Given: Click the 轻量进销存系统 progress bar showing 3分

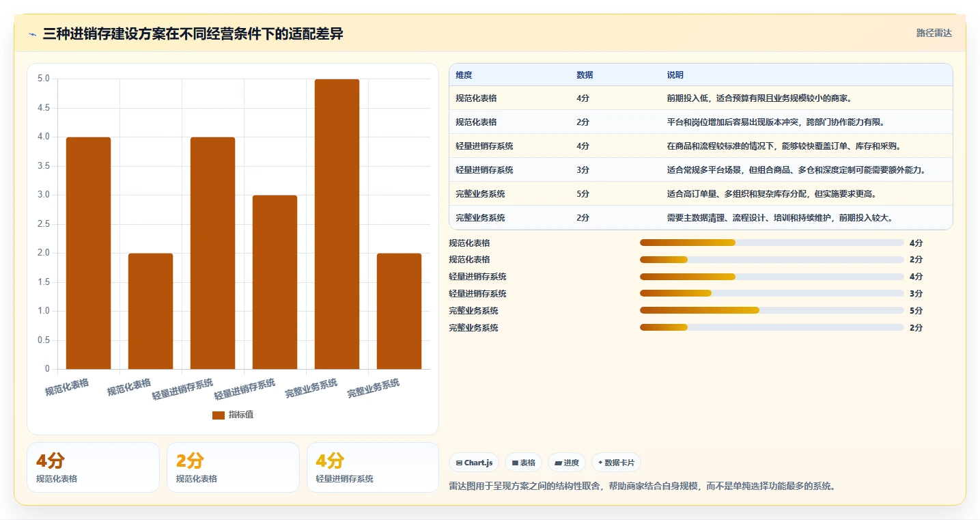Looking at the screenshot, I should 772,294.
